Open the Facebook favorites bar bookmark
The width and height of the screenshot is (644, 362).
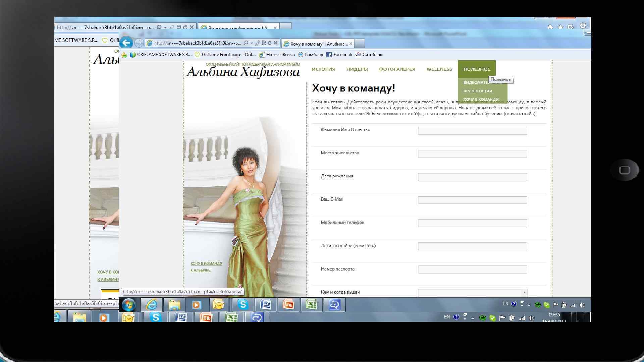click(x=339, y=55)
